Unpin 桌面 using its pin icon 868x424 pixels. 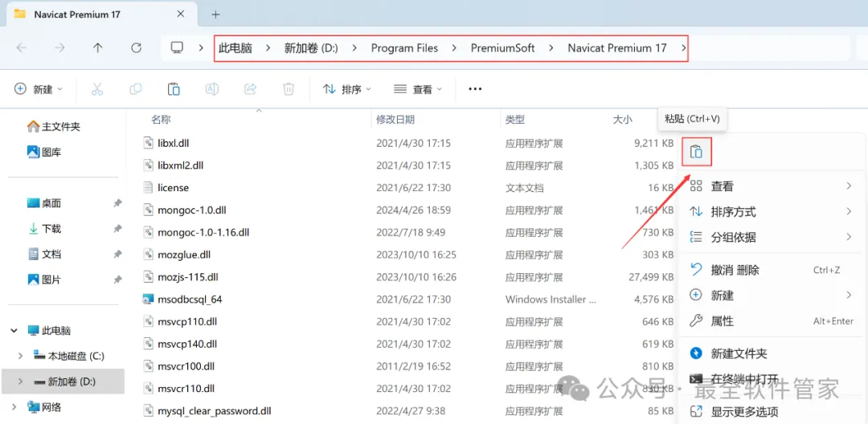[117, 203]
